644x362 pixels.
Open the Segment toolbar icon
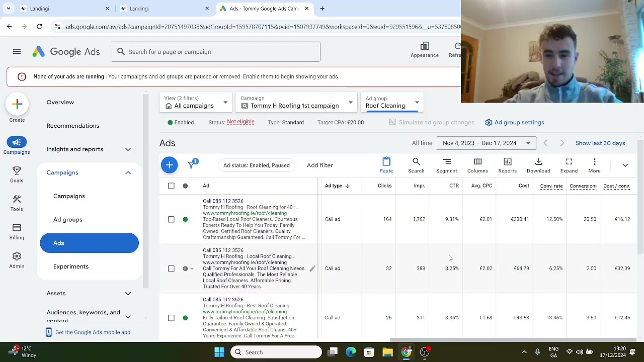coord(447,165)
